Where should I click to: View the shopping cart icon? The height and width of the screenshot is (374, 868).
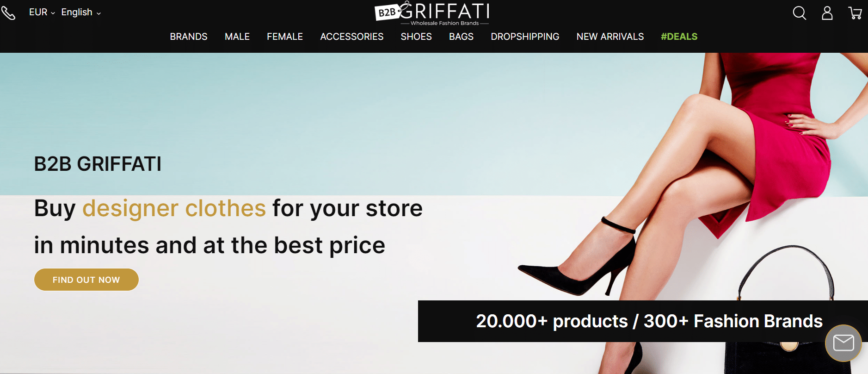point(855,13)
